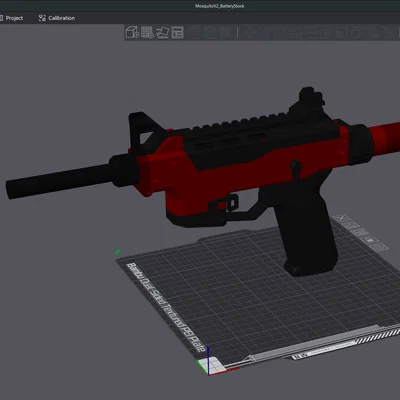
Task: Click the plate's auto orient icon
Action: (x=350, y=225)
